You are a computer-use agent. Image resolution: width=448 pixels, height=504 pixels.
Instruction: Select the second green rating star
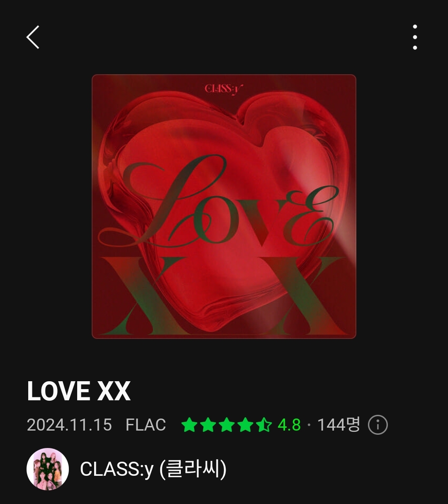coord(208,425)
